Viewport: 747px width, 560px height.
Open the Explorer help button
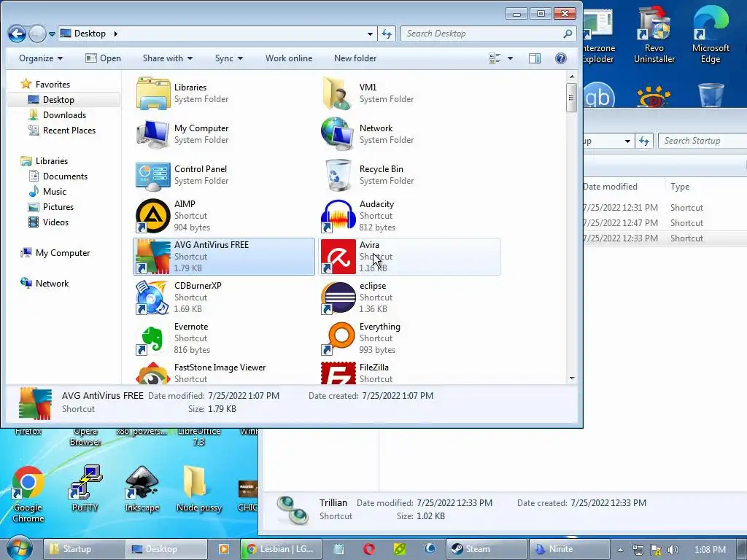(x=561, y=58)
